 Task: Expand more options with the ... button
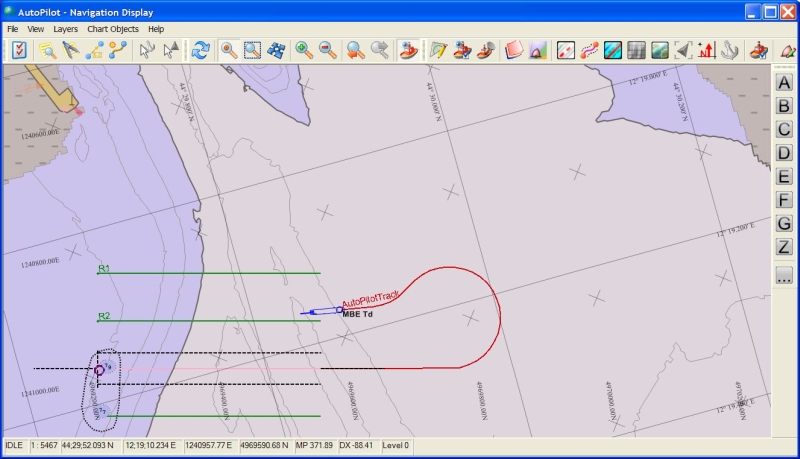(x=784, y=277)
